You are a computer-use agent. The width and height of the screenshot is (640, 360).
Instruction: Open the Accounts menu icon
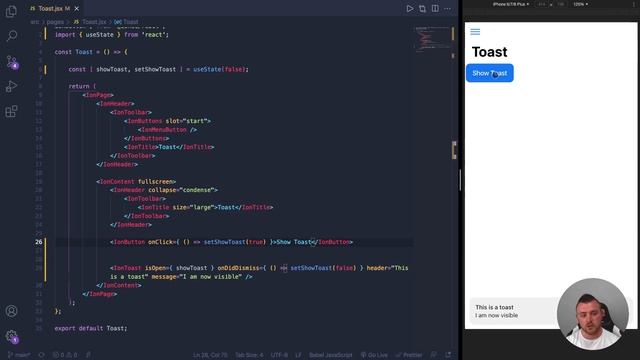tap(11, 311)
